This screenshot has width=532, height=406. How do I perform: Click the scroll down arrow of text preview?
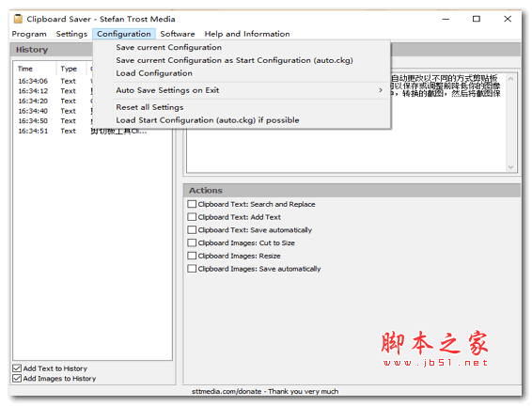(x=510, y=167)
